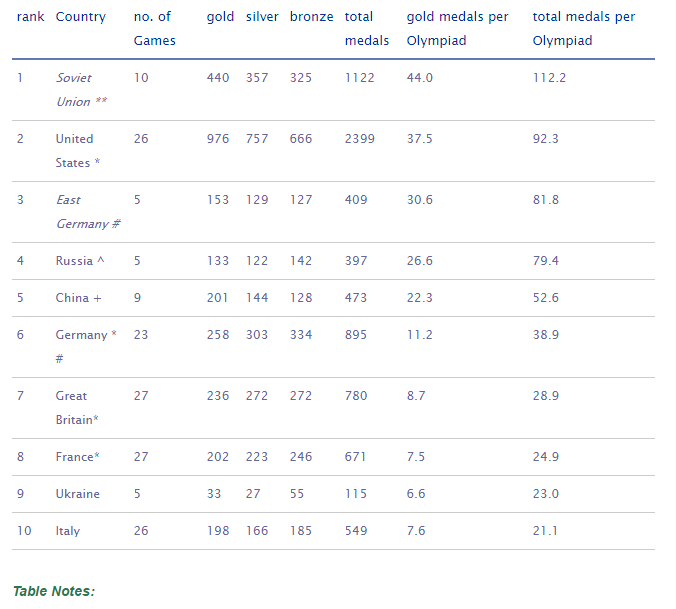676x609 pixels.
Task: Click Soviet Union total medals 1122
Action: (360, 78)
